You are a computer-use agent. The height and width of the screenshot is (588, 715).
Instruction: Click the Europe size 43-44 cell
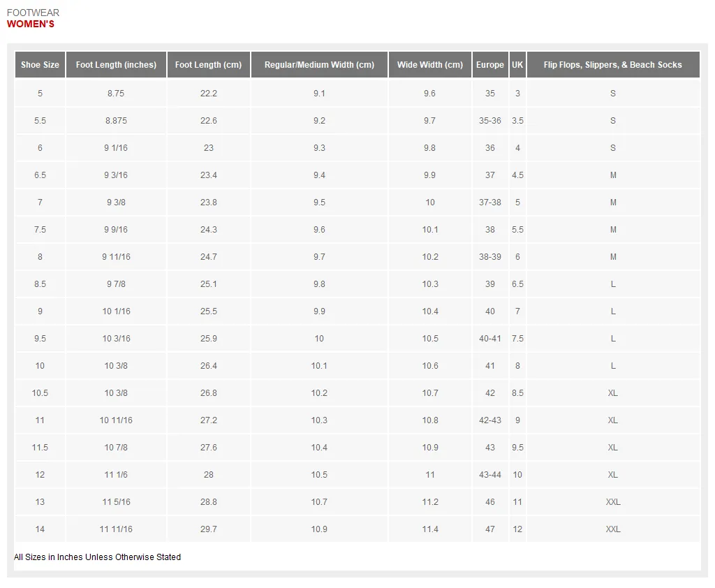(x=490, y=475)
